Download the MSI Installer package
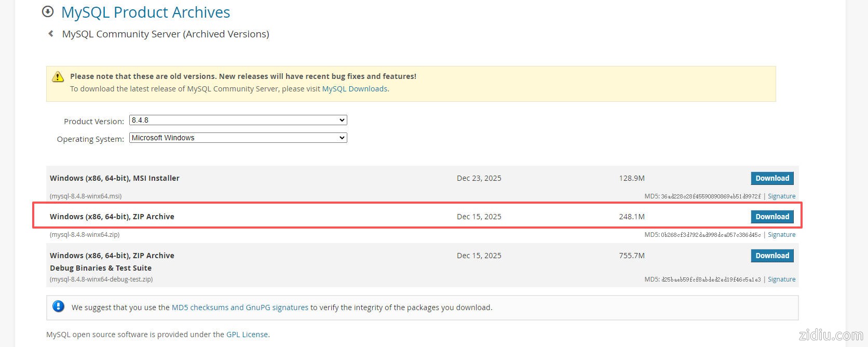The width and height of the screenshot is (868, 347). coord(772,178)
